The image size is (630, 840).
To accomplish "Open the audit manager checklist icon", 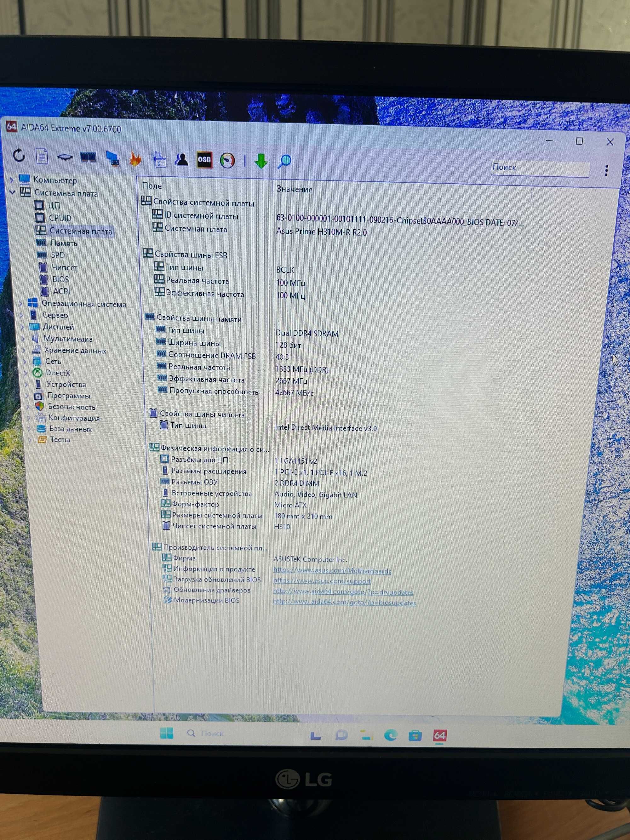I will [159, 159].
